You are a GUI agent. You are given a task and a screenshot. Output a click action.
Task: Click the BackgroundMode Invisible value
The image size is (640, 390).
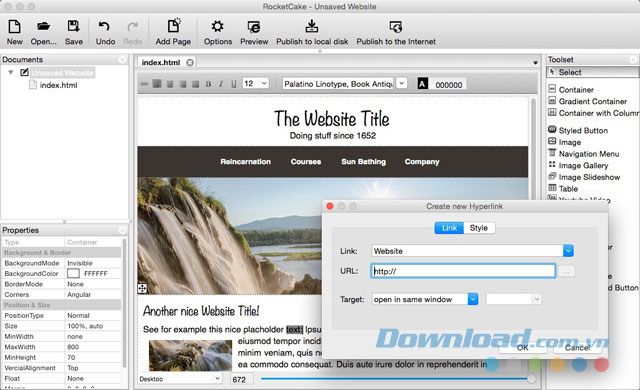click(94, 263)
